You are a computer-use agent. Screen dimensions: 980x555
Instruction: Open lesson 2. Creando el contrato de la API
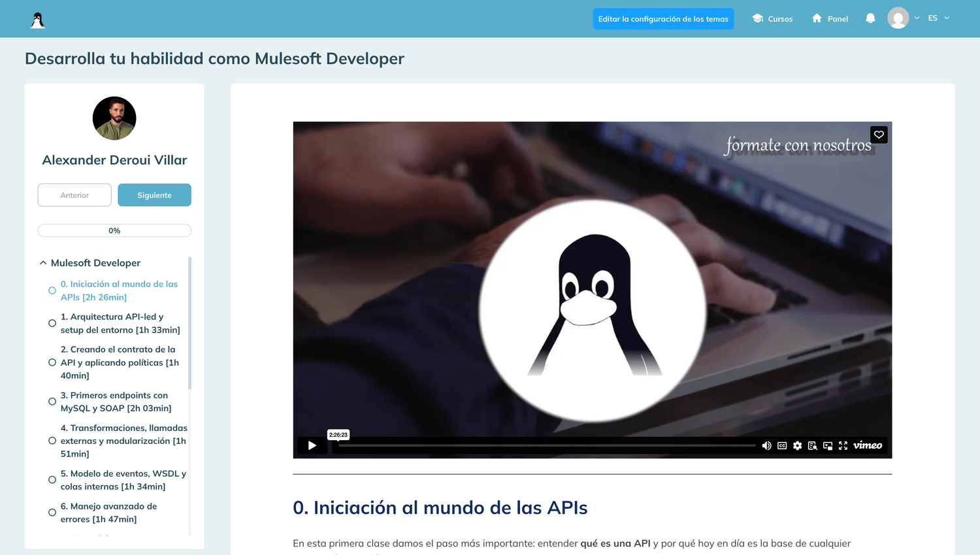120,362
